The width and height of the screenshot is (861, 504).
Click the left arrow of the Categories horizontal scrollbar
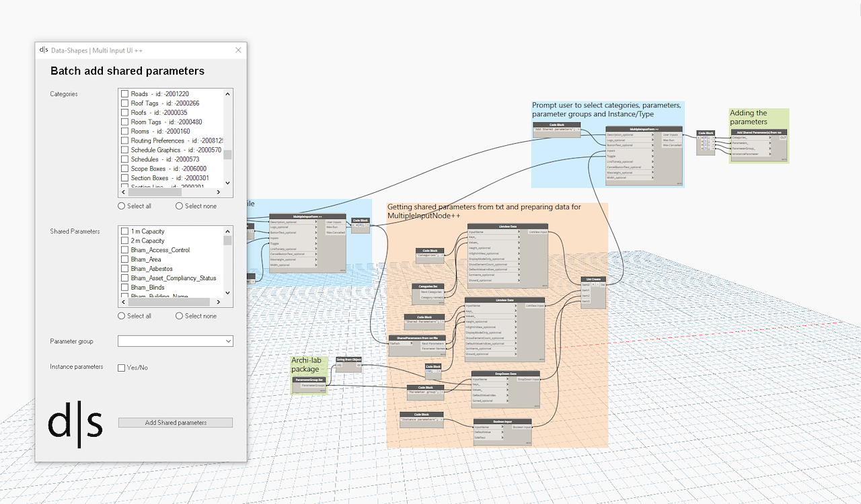[123, 192]
